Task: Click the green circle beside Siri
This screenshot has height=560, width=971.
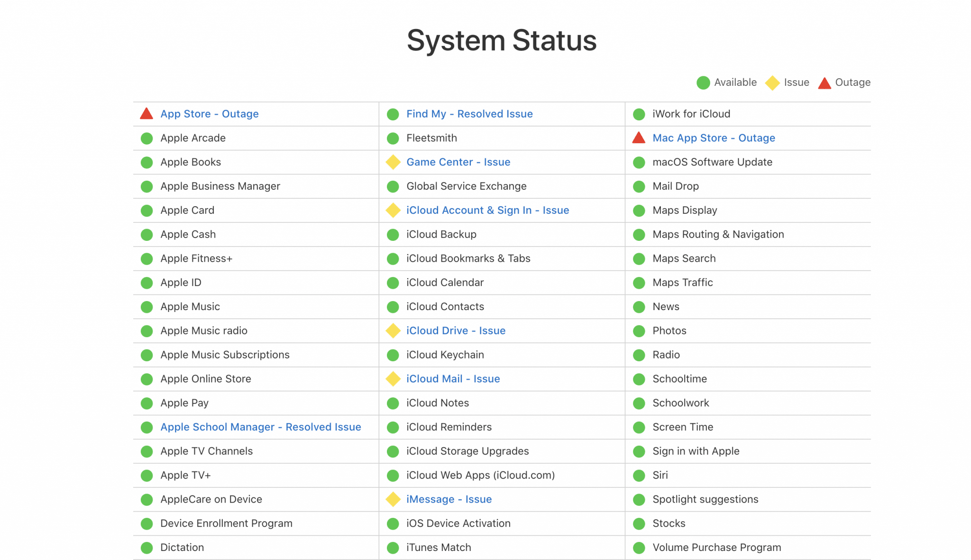Action: click(639, 475)
